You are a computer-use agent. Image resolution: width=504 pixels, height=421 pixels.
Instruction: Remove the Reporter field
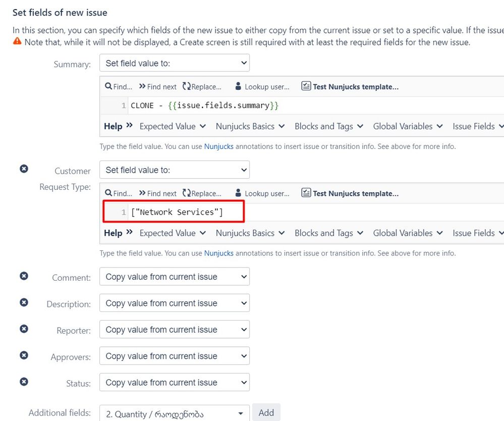(24, 329)
